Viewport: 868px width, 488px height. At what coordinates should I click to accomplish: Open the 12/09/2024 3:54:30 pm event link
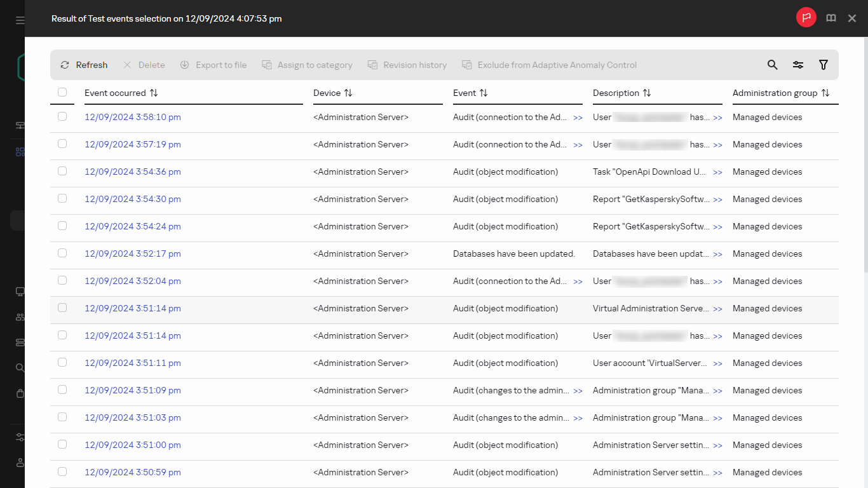[x=133, y=199]
